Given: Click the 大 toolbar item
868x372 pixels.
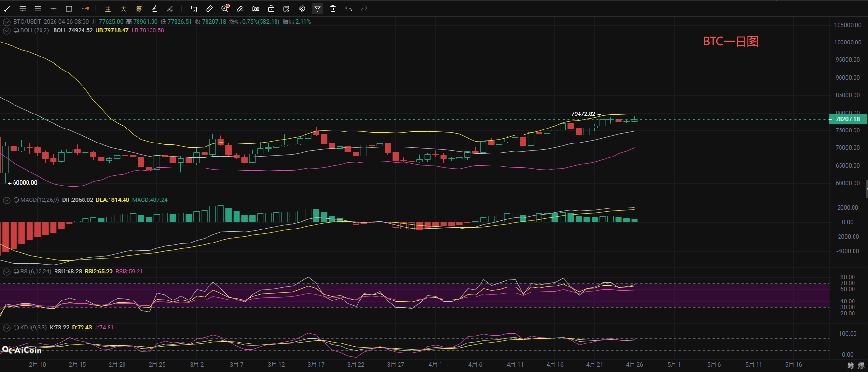Looking at the screenshot, I should [124, 9].
